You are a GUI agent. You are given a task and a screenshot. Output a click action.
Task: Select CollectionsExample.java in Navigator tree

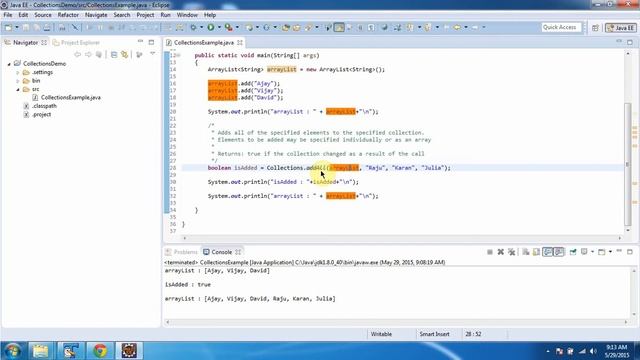pos(71,98)
